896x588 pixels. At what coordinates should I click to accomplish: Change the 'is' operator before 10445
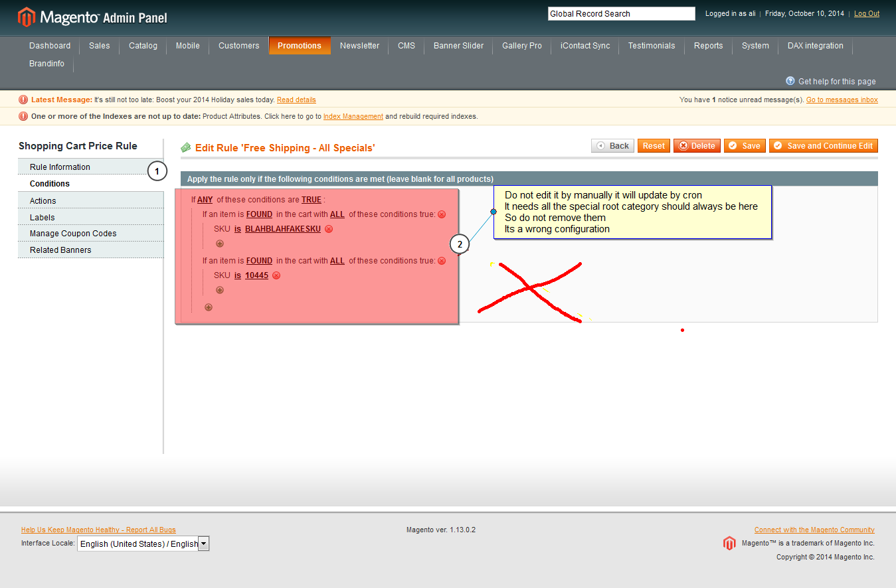238,275
